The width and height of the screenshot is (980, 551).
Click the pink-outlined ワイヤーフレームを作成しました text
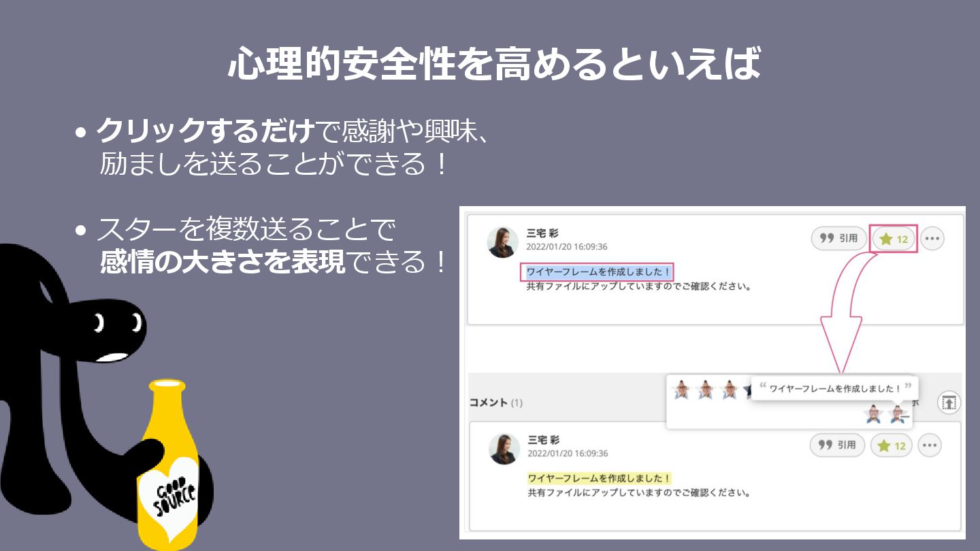(598, 272)
